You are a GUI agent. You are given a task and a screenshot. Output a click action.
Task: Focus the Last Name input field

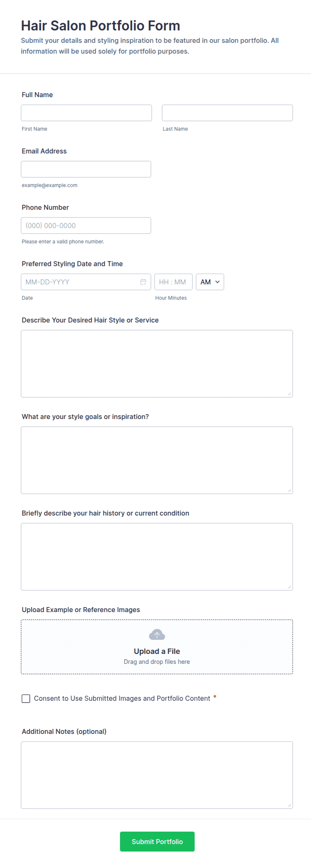point(227,113)
